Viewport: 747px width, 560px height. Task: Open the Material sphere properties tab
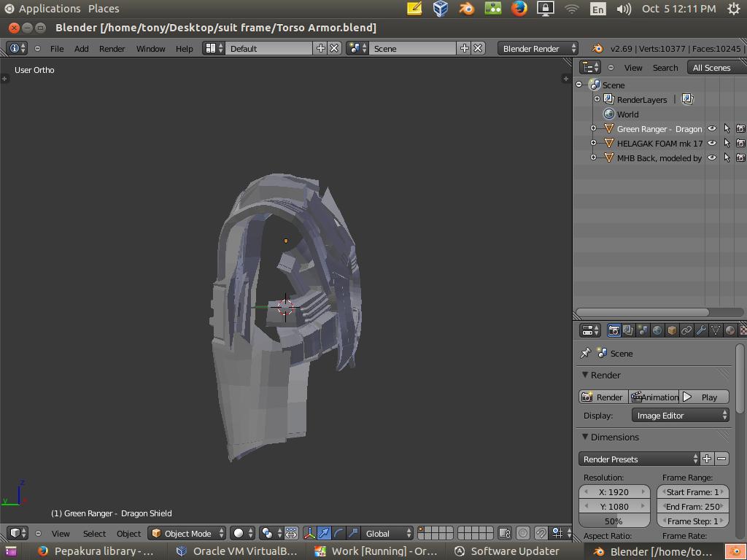[729, 330]
